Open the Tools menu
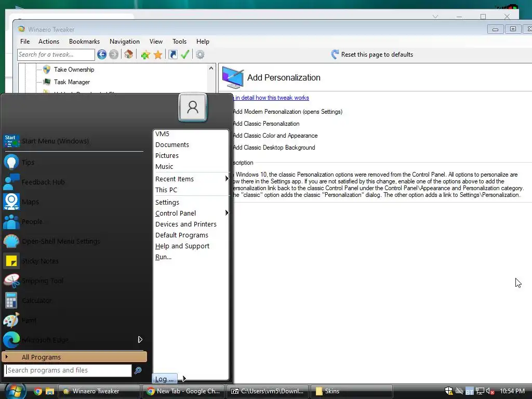This screenshot has width=532, height=399. click(x=179, y=42)
